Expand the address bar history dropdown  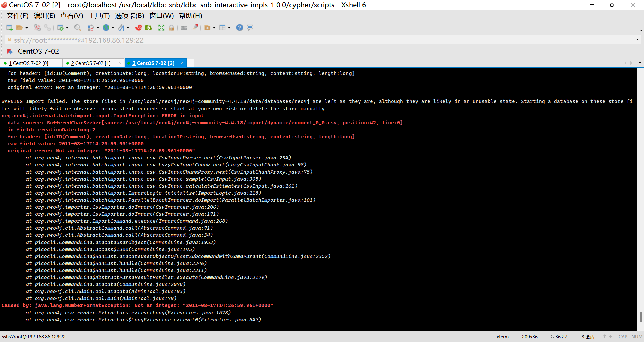click(x=637, y=40)
